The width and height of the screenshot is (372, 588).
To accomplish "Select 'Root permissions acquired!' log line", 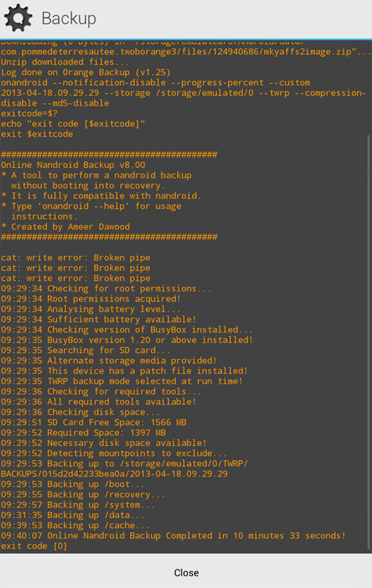I will click(x=91, y=299).
